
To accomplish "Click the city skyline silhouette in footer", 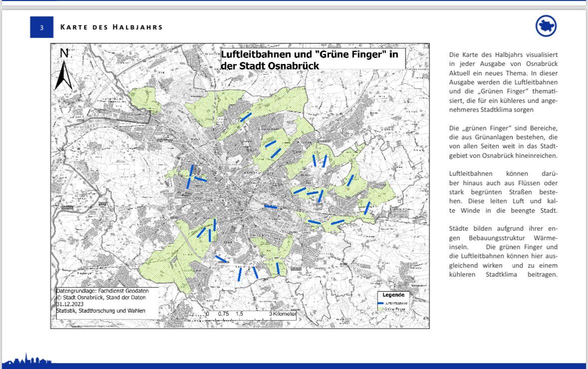I will tap(27, 361).
